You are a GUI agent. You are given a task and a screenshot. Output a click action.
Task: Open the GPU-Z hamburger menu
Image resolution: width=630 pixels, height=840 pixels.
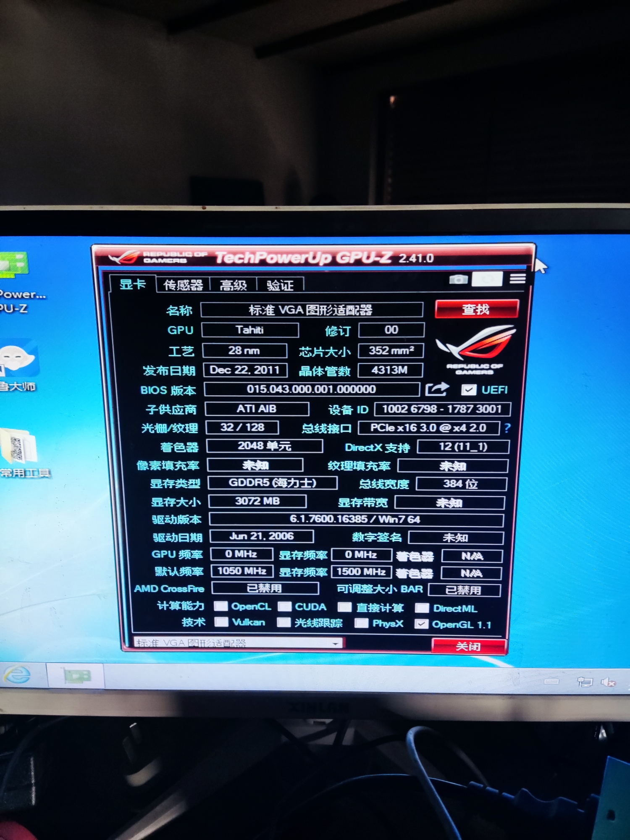pyautogui.click(x=518, y=278)
